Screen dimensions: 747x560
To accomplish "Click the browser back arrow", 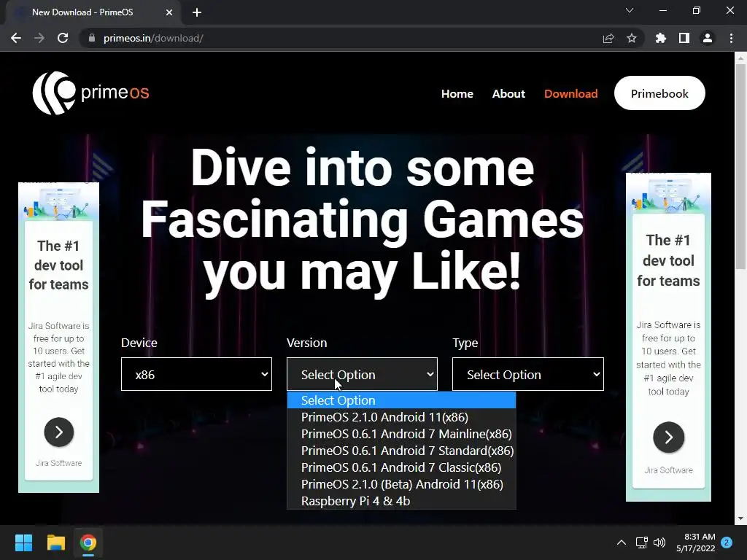I will pyautogui.click(x=16, y=38).
